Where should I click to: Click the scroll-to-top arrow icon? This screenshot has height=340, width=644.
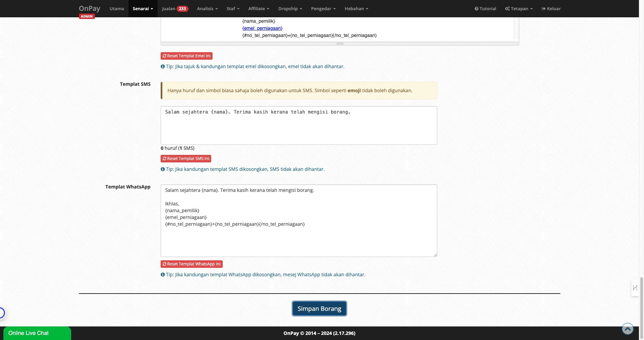click(x=627, y=328)
